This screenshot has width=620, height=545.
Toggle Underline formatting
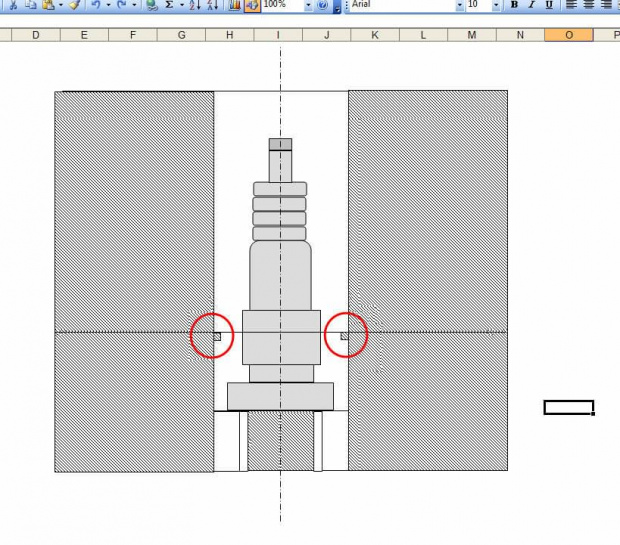coord(549,5)
